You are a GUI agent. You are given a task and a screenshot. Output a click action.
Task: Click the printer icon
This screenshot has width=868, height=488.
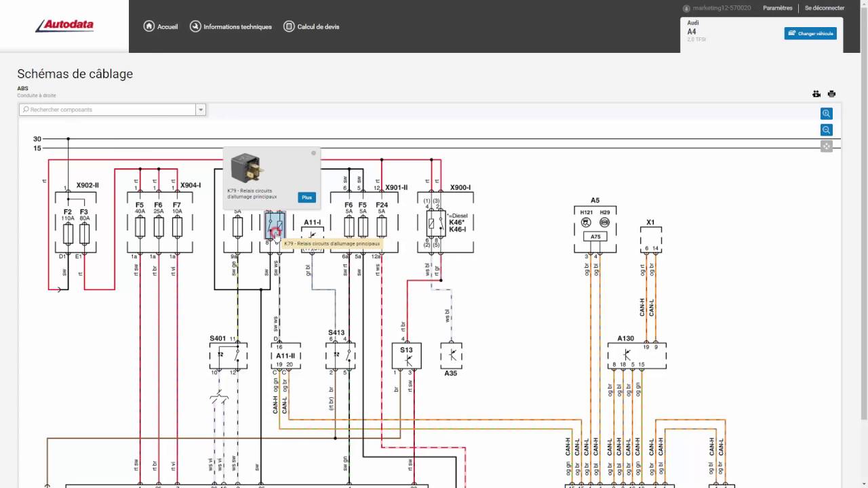click(x=831, y=94)
